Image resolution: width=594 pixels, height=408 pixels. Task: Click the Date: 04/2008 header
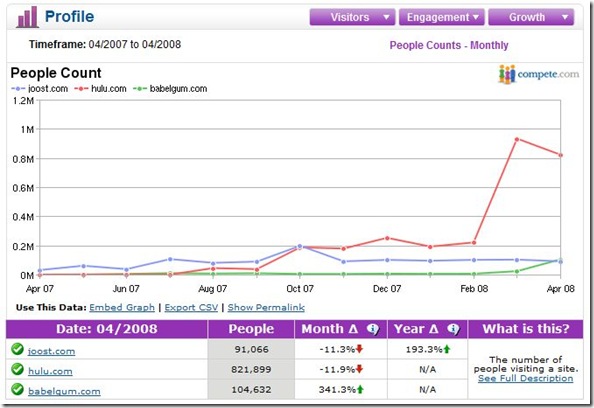coord(107,329)
